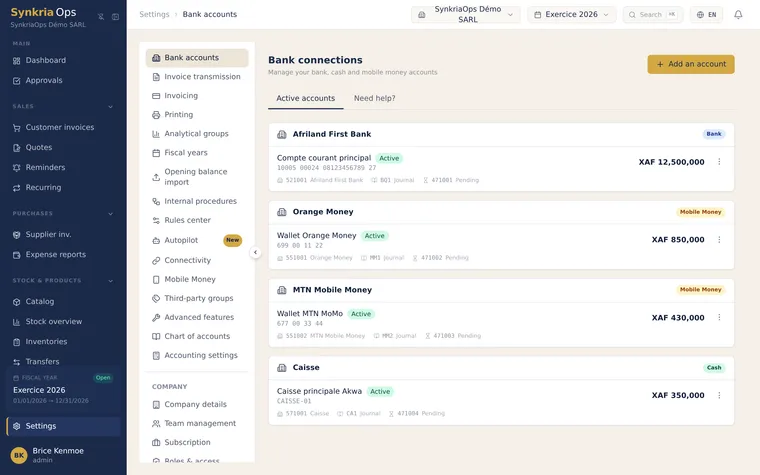Click the Caisse building icon
The width and height of the screenshot is (760, 475).
pyautogui.click(x=282, y=368)
